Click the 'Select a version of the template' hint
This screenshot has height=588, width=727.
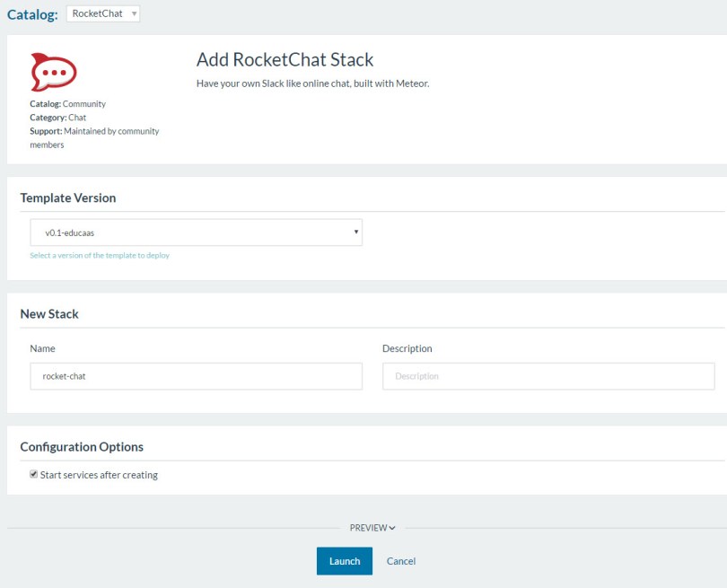[100, 256]
